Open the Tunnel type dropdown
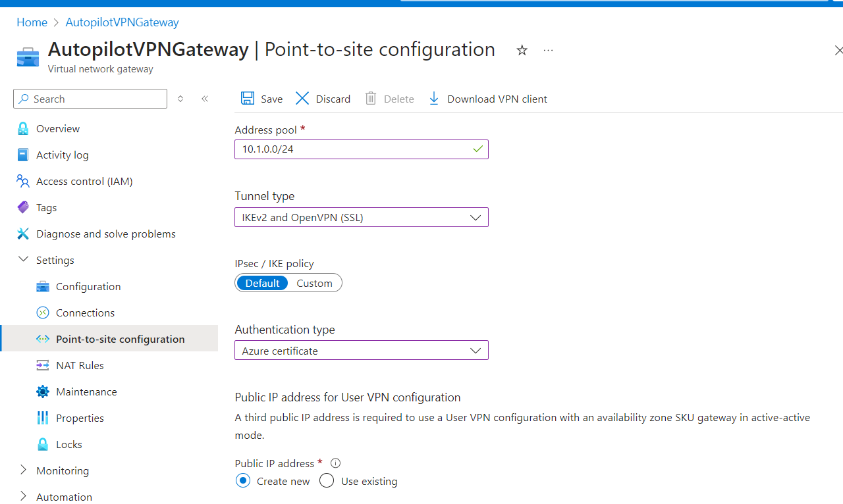 [x=361, y=217]
